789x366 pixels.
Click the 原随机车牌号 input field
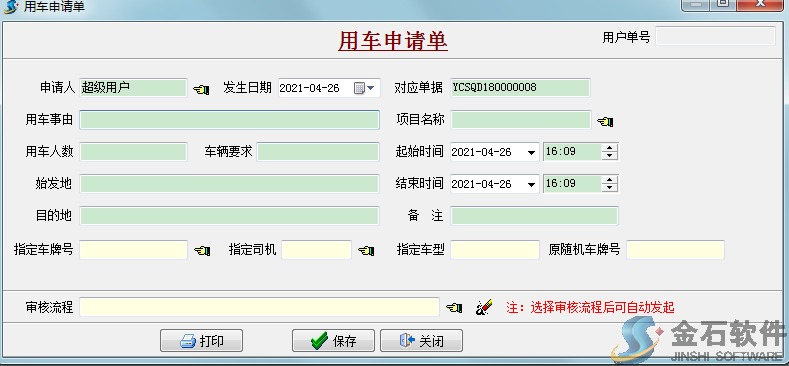pos(675,250)
